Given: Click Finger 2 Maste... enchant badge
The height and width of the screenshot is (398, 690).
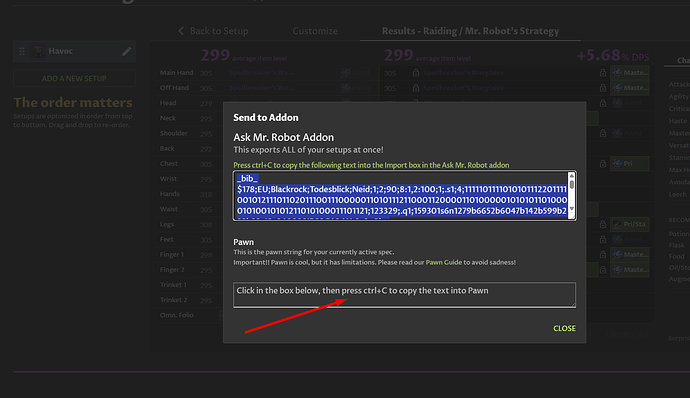Looking at the screenshot, I should coord(630,269).
